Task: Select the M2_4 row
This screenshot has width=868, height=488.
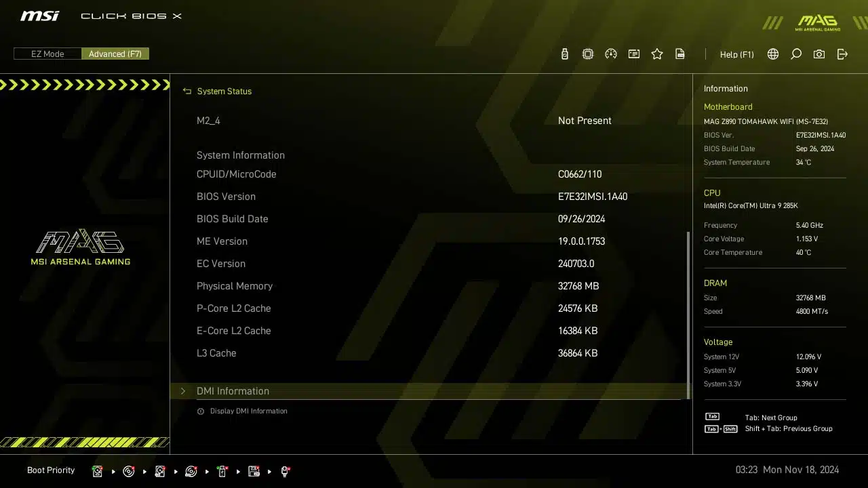Action: pyautogui.click(x=429, y=121)
